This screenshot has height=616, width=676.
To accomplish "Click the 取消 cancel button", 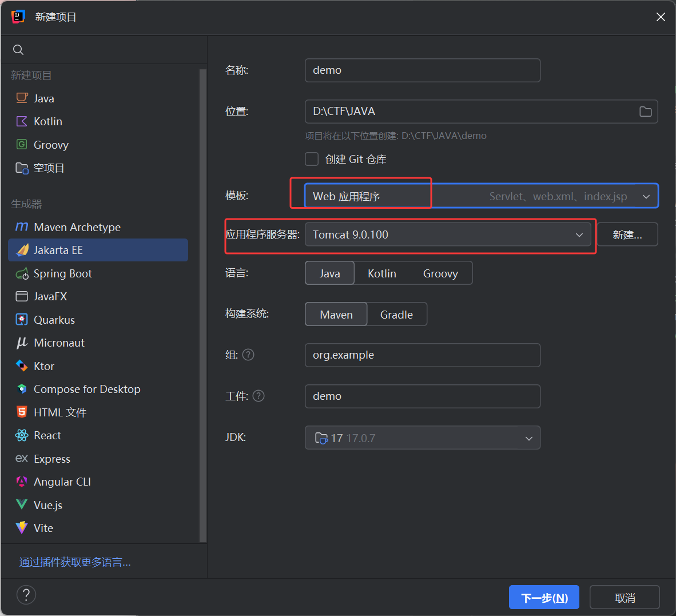I will click(x=625, y=598).
